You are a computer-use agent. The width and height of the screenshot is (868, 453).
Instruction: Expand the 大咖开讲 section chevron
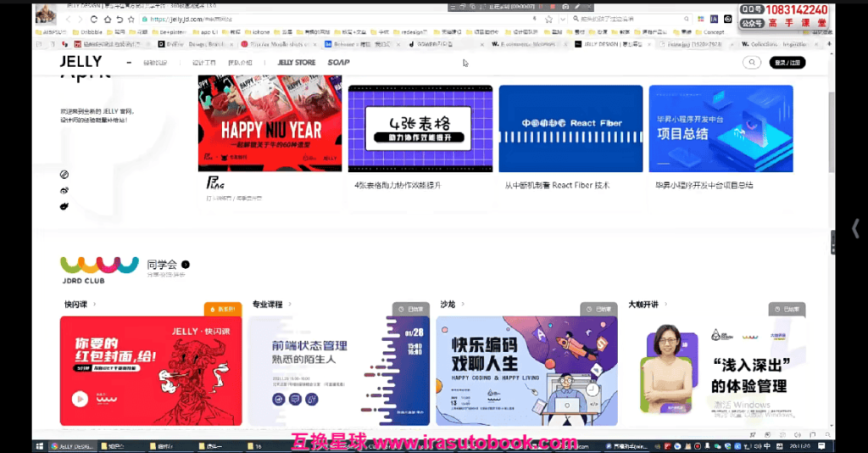coord(665,304)
